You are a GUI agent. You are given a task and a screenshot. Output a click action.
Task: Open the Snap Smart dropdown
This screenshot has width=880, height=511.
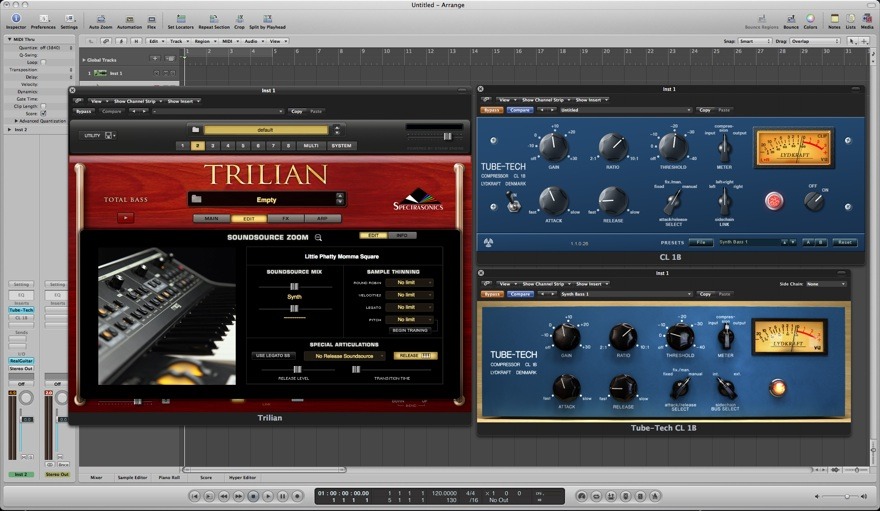[754, 41]
